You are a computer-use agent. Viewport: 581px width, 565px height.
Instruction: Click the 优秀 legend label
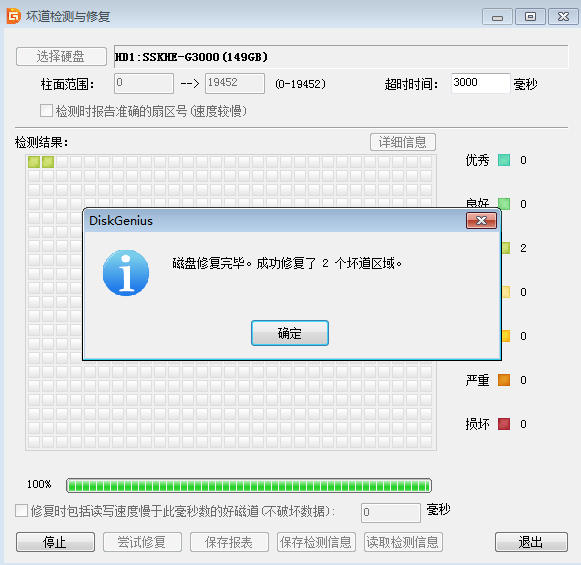click(477, 160)
